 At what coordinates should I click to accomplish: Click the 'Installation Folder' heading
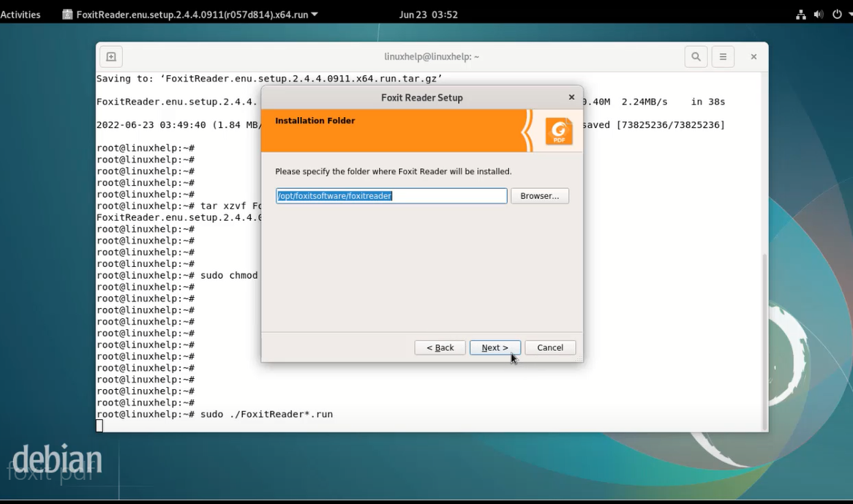click(x=315, y=121)
